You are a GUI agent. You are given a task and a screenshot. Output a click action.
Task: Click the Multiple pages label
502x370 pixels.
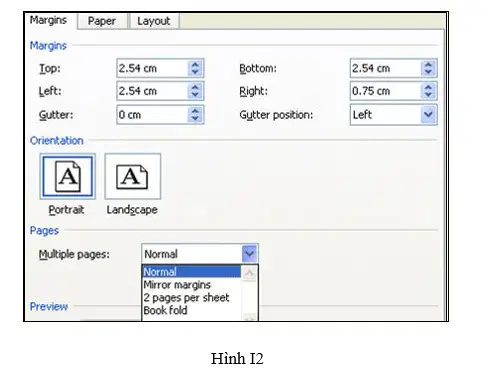[74, 254]
